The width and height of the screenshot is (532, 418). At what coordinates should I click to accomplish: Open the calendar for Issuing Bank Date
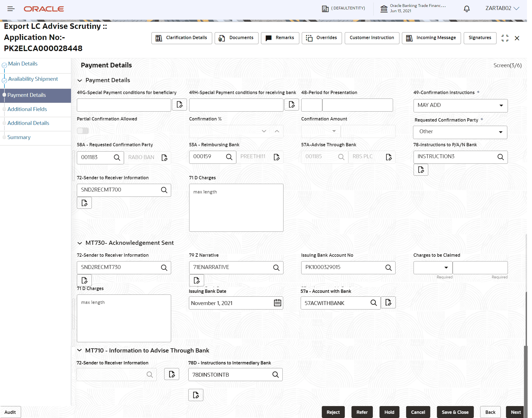coord(277,303)
